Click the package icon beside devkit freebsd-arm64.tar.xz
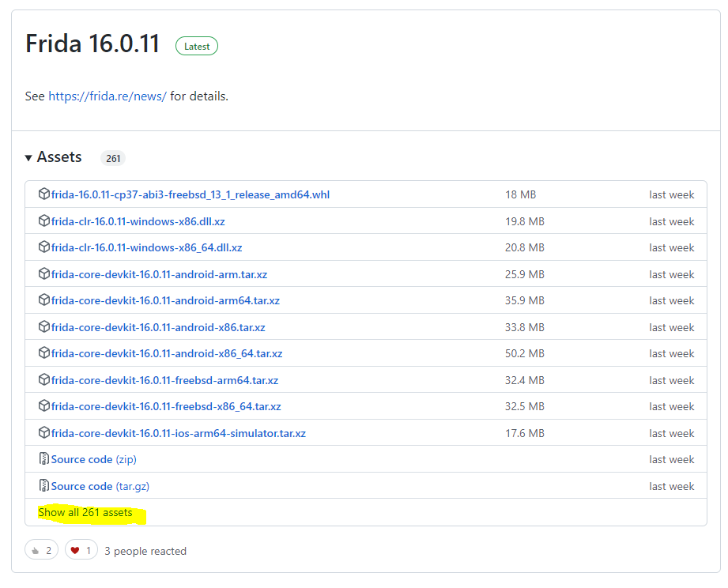Screen dimensions: 728x588 click(x=43, y=379)
